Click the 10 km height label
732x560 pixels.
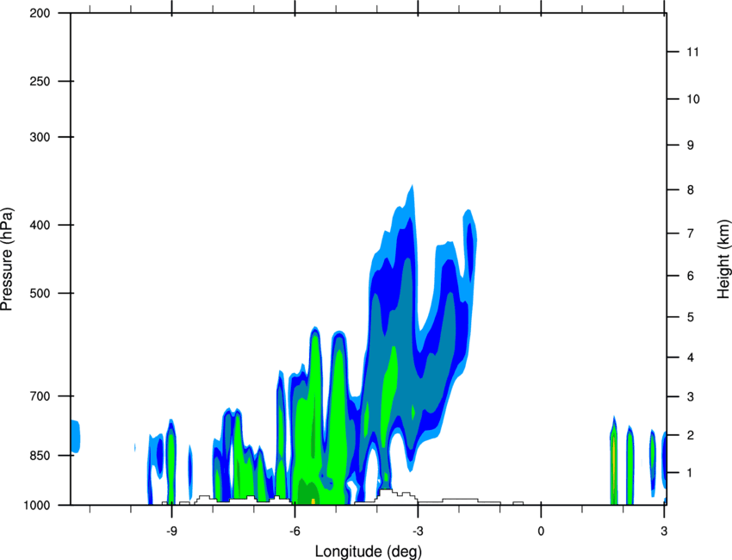point(693,99)
